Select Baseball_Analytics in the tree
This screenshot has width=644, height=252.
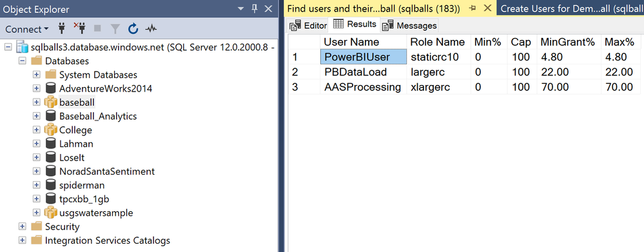point(98,116)
